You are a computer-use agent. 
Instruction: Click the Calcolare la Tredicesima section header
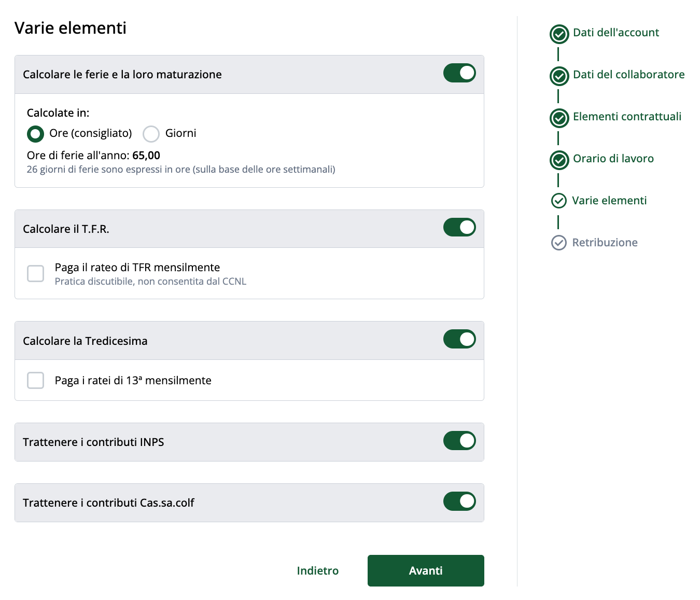coord(85,341)
